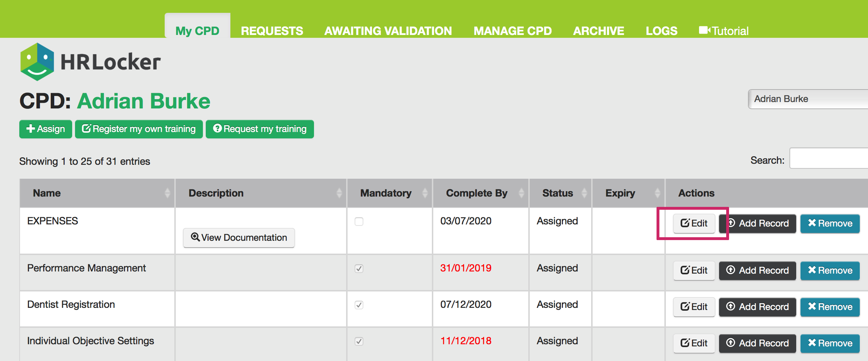The height and width of the screenshot is (361, 868).
Task: Switch to the REQUESTS tab
Action: point(272,31)
